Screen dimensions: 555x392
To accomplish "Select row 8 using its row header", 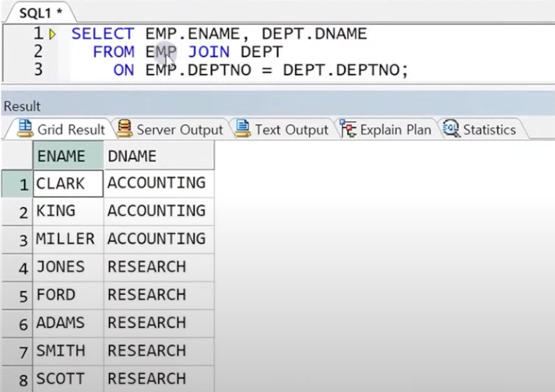I will (x=17, y=379).
